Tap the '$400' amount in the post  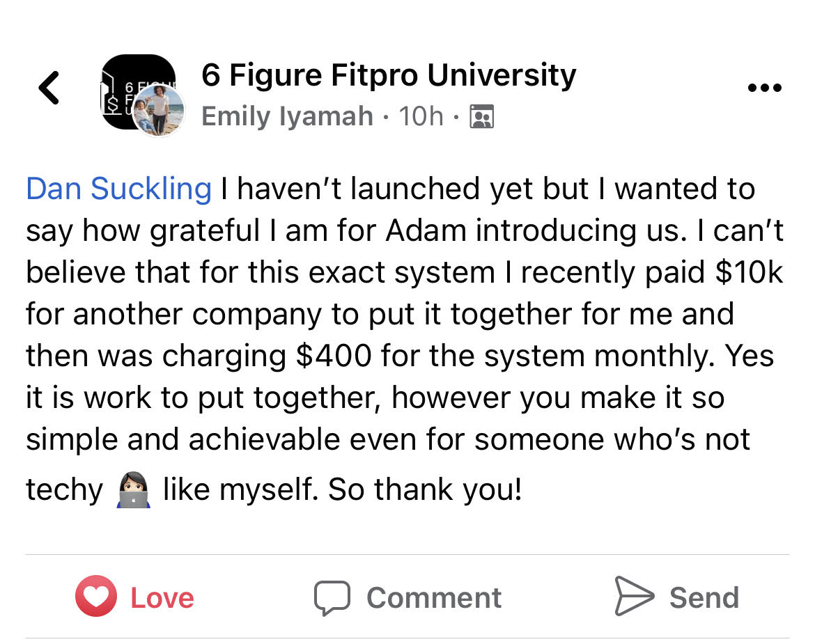click(334, 356)
